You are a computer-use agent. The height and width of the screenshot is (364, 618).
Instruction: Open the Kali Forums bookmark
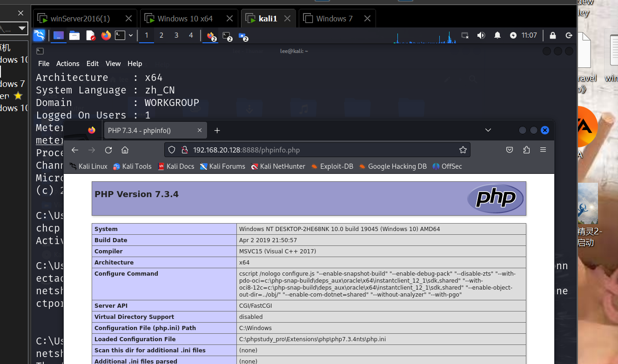pyautogui.click(x=222, y=166)
